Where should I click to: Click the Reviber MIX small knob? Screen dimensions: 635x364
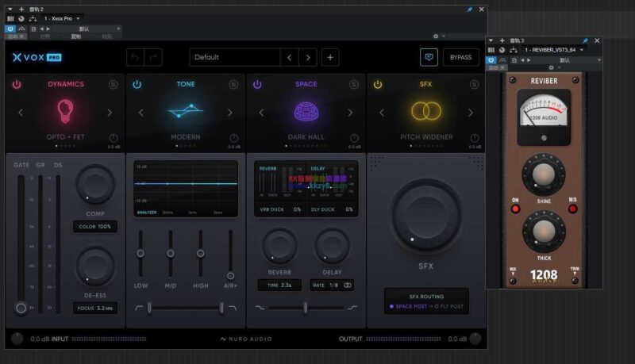pos(513,281)
